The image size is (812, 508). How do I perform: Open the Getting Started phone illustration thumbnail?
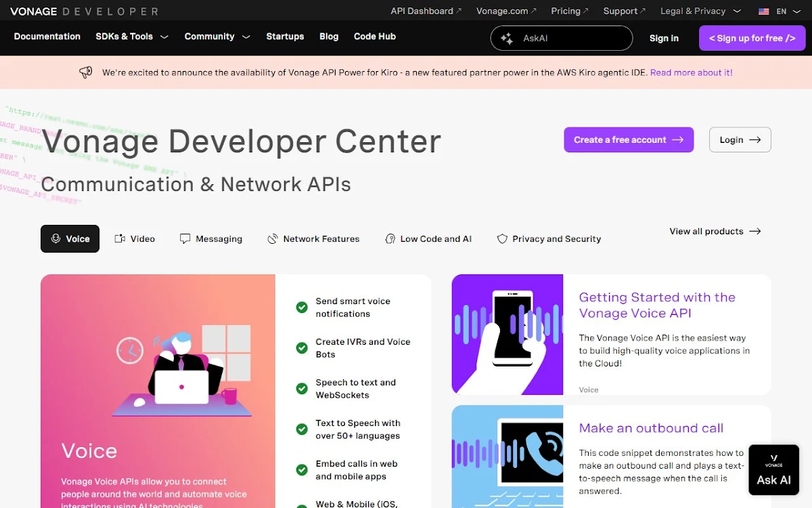coord(507,334)
